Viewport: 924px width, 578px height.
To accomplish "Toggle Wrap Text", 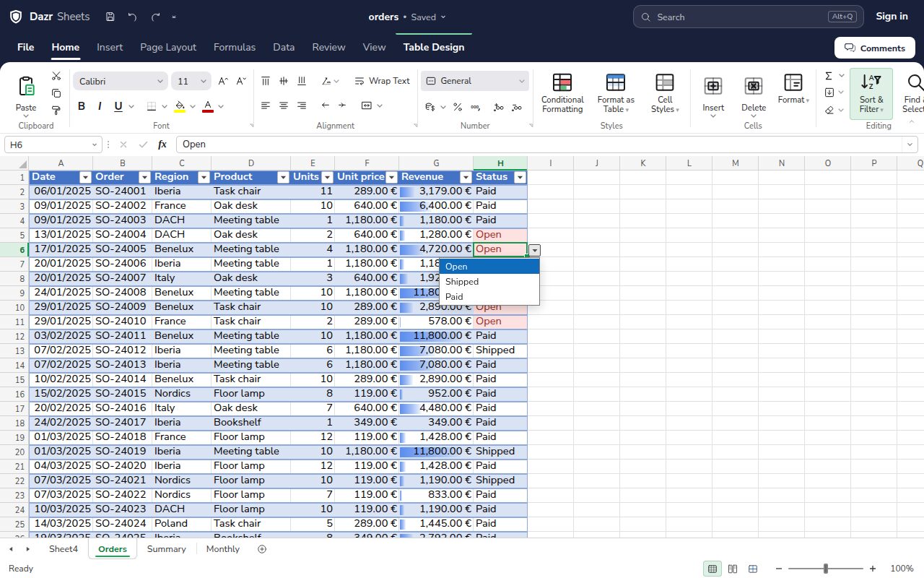I will (x=382, y=81).
